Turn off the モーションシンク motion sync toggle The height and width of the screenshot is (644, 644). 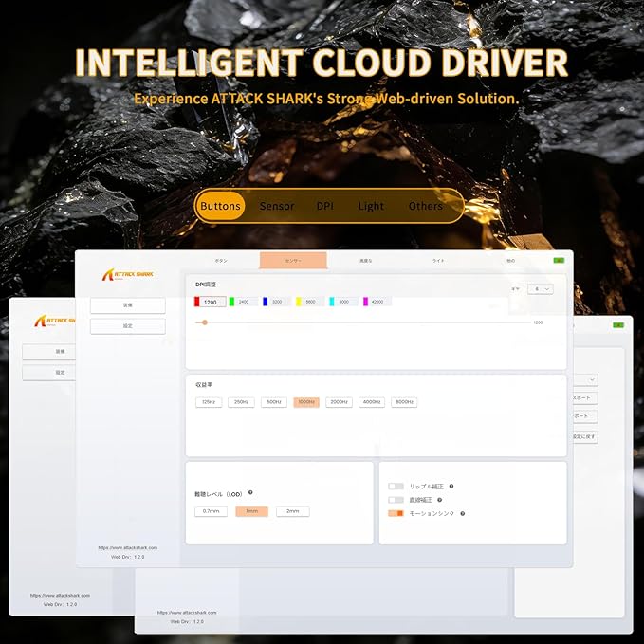click(x=396, y=513)
